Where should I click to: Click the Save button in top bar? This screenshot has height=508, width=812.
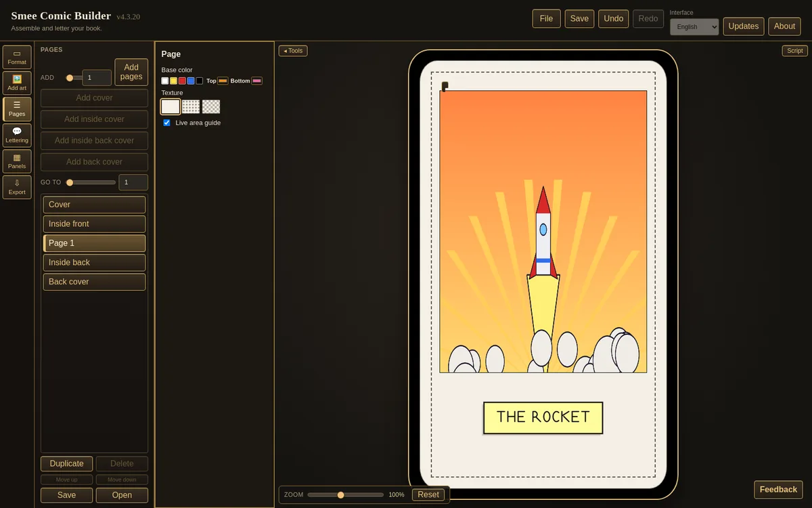click(x=579, y=18)
